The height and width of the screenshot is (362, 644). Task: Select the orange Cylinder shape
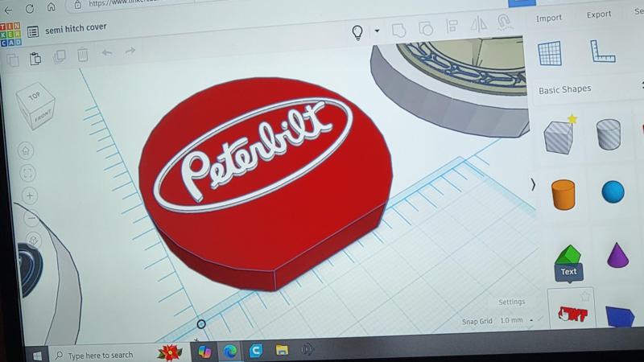563,195
